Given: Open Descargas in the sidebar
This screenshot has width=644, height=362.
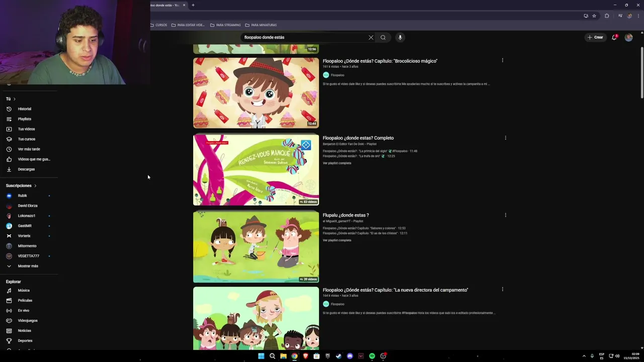Looking at the screenshot, I should 26,169.
